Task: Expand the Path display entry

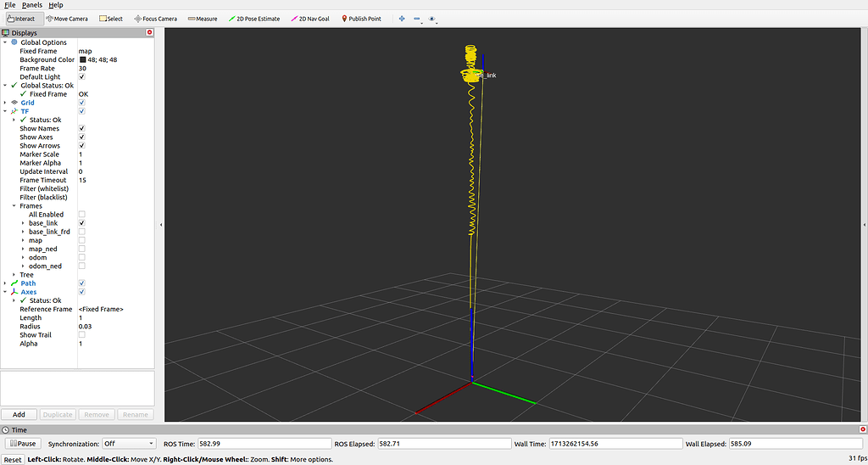Action: coord(6,283)
